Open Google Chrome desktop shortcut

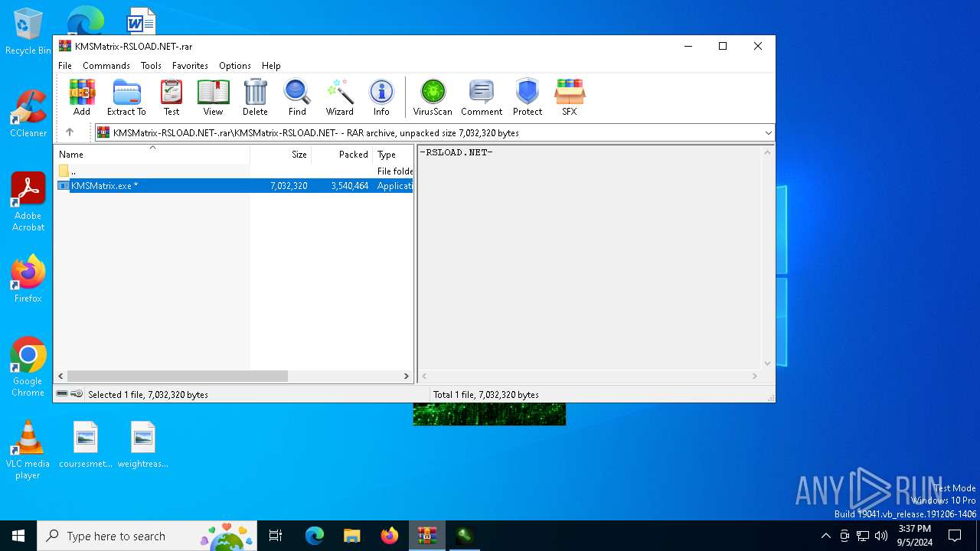(28, 367)
